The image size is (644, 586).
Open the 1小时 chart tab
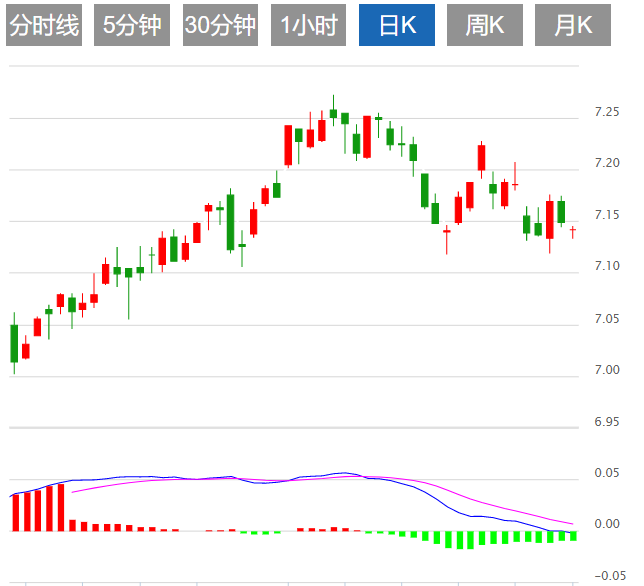tap(308, 25)
